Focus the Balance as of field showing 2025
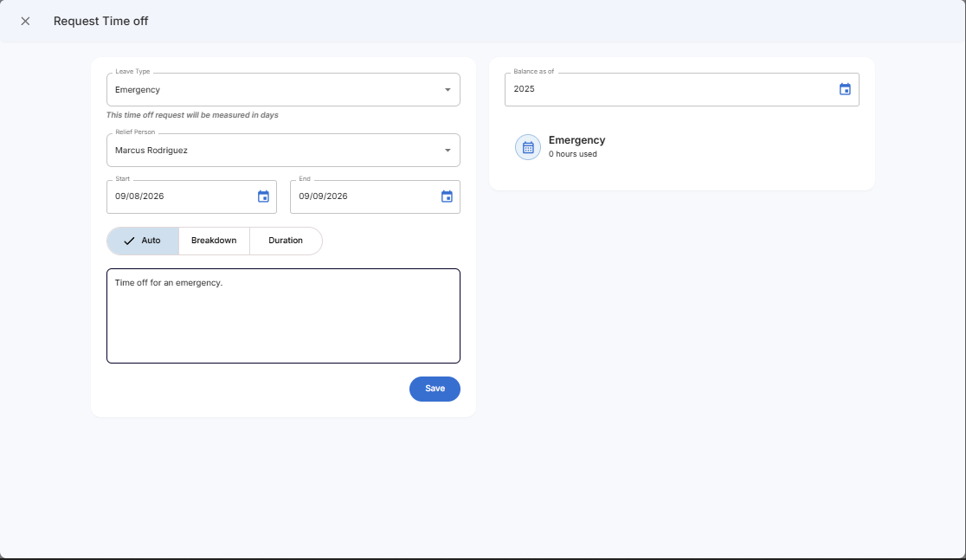966x560 pixels. [x=667, y=89]
